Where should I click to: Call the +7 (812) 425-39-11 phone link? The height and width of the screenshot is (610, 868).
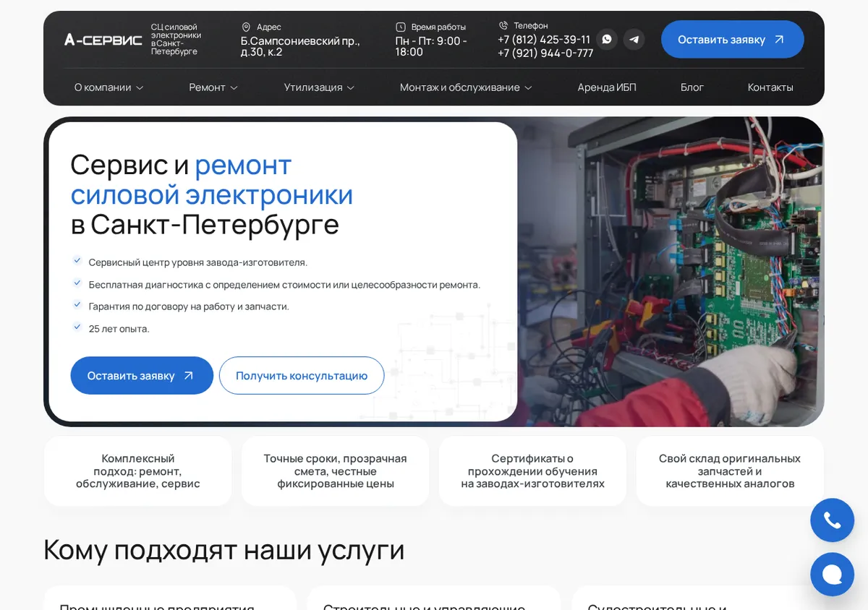click(544, 39)
